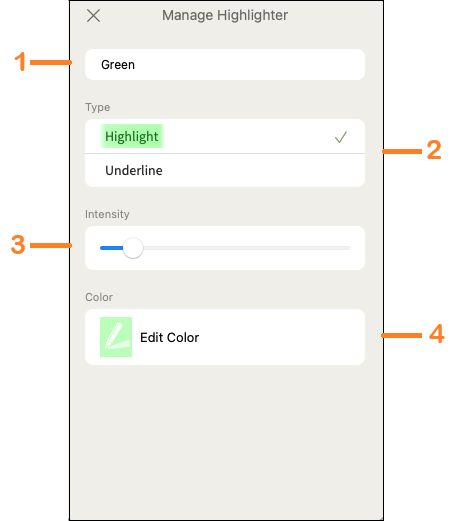
Task: Click the Manage Highlighter title text
Action: [225, 15]
